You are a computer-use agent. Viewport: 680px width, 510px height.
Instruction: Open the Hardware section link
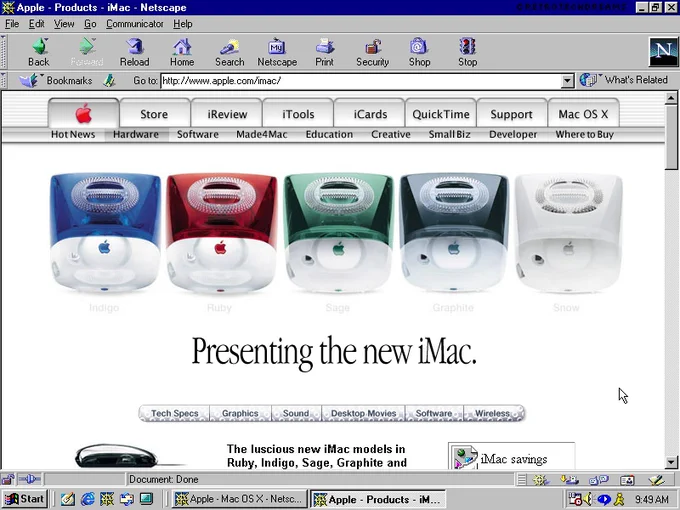point(136,134)
